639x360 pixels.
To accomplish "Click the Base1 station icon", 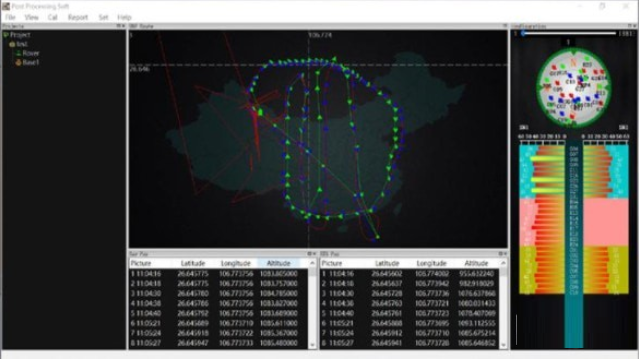I will pos(18,62).
